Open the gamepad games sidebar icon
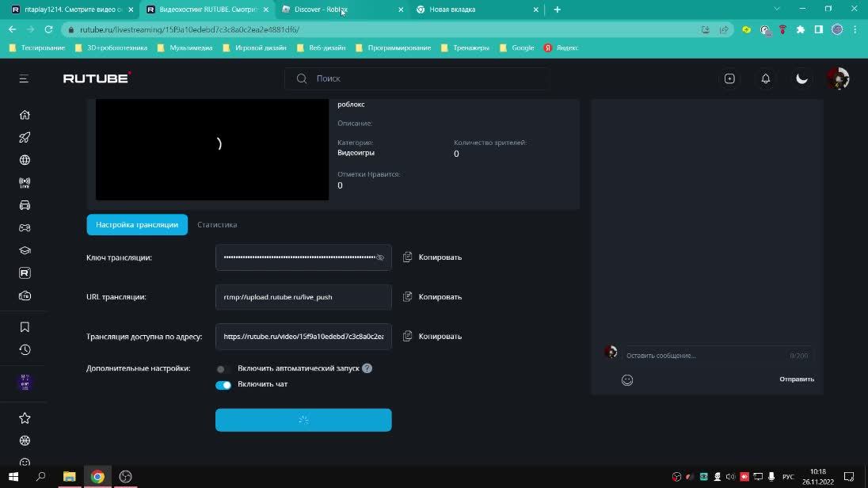This screenshot has height=488, width=868. click(x=25, y=227)
